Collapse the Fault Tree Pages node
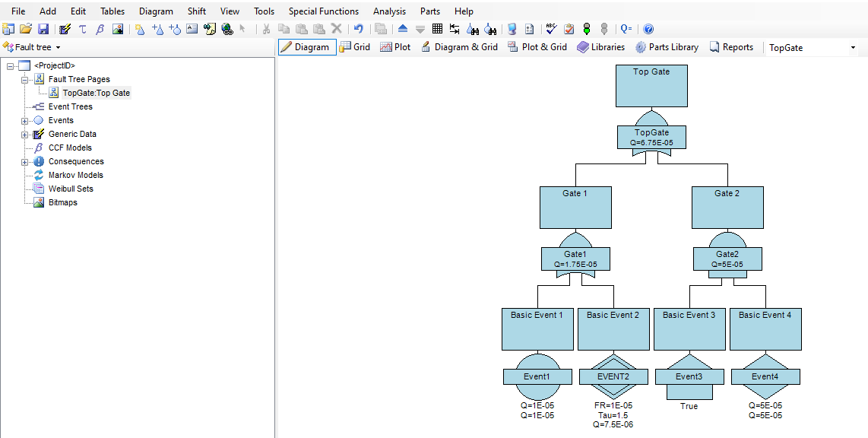Viewport: 868px width, 438px height. pos(25,79)
